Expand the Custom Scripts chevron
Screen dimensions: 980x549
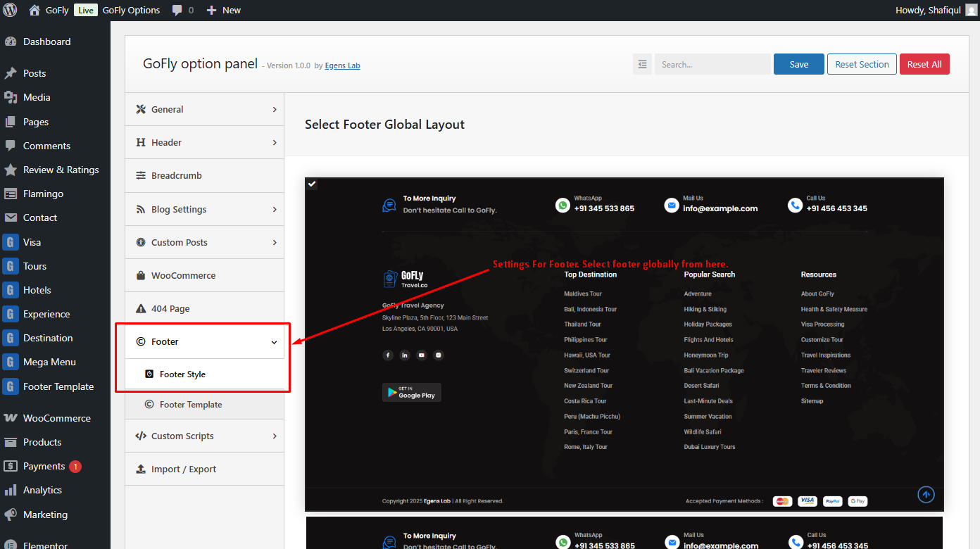pos(275,436)
